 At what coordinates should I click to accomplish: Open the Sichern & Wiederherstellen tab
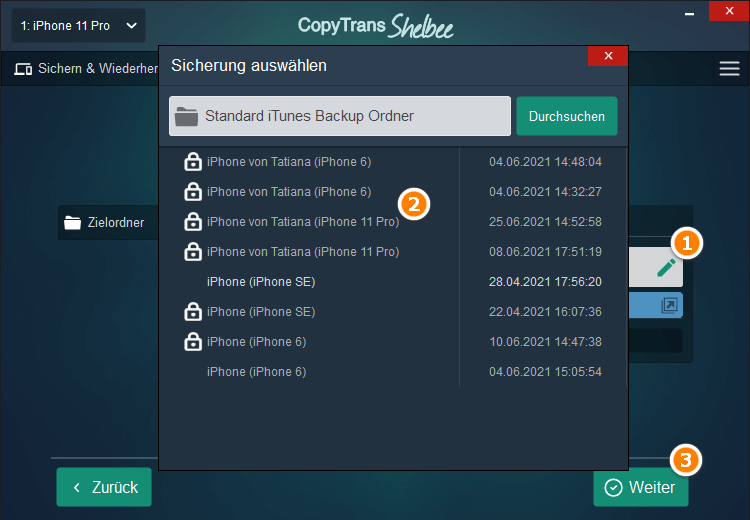pos(86,68)
